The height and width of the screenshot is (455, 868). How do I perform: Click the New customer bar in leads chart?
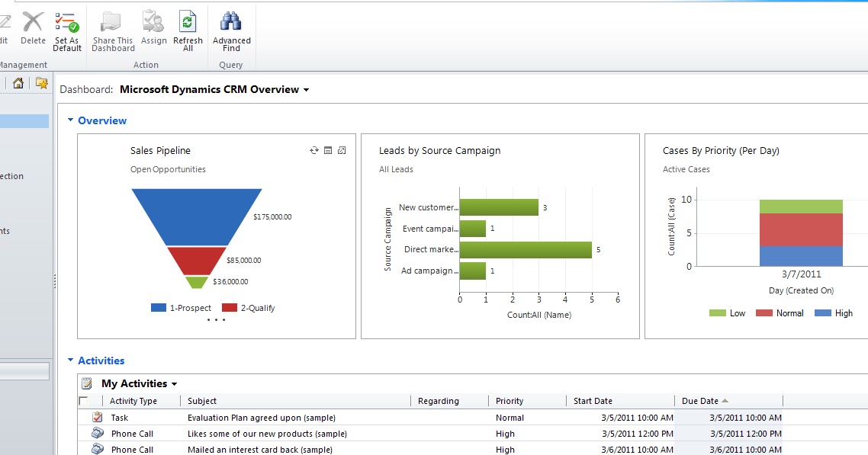499,207
